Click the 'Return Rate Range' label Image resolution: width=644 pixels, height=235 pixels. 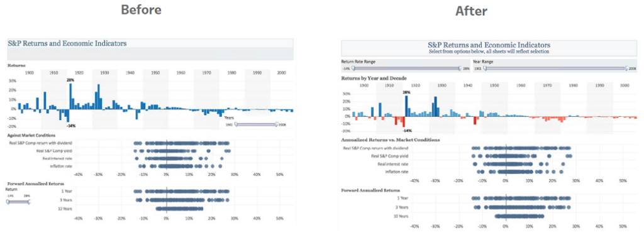pyautogui.click(x=358, y=62)
